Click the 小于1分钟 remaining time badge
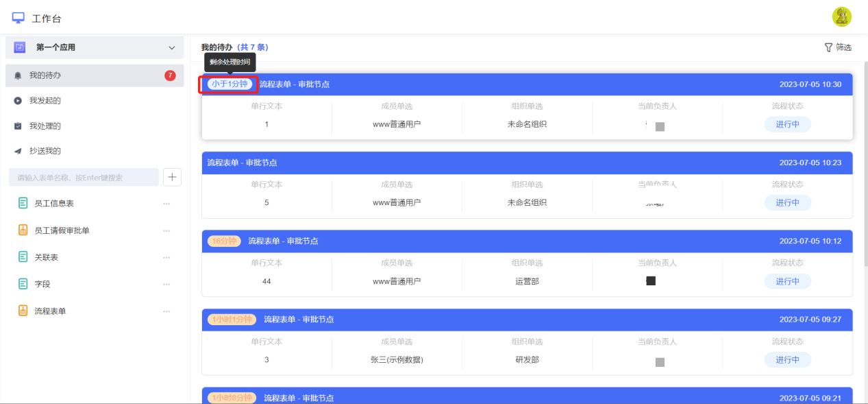The height and width of the screenshot is (404, 868). (x=230, y=84)
